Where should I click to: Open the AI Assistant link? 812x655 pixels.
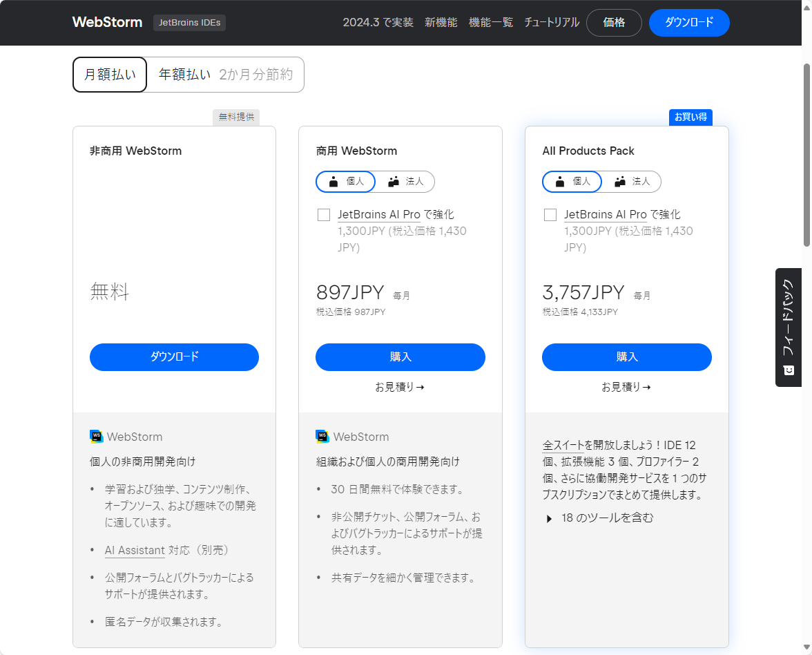[x=135, y=550]
